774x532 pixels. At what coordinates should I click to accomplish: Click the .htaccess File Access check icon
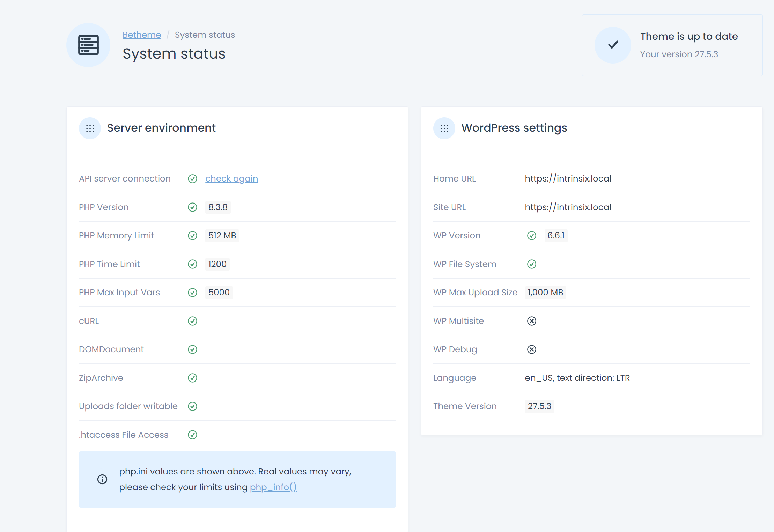pyautogui.click(x=192, y=435)
